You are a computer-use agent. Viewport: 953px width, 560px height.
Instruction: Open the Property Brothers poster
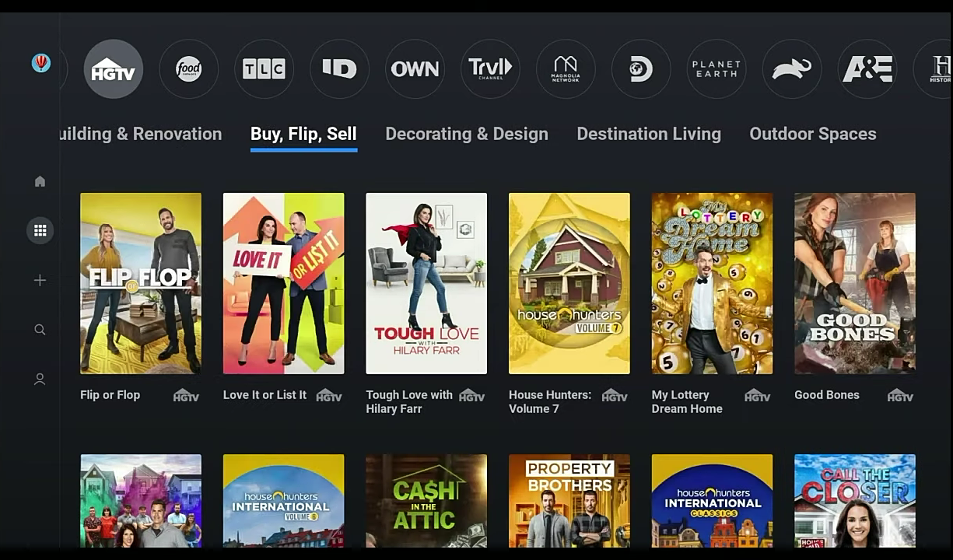click(x=569, y=501)
